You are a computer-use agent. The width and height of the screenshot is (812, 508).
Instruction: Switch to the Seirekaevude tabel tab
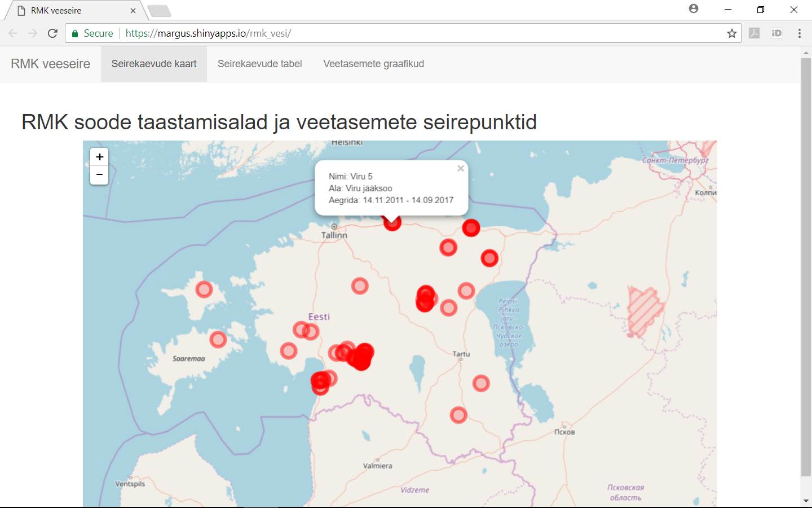pos(259,64)
